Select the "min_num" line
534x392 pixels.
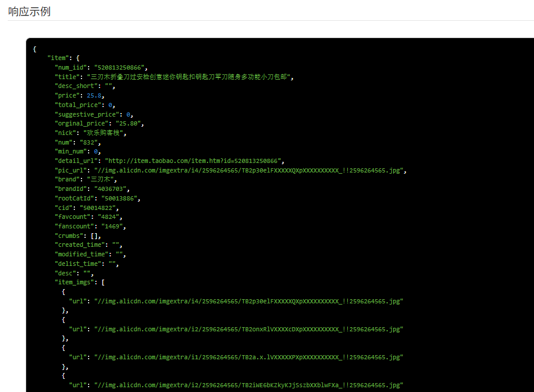[78, 152]
